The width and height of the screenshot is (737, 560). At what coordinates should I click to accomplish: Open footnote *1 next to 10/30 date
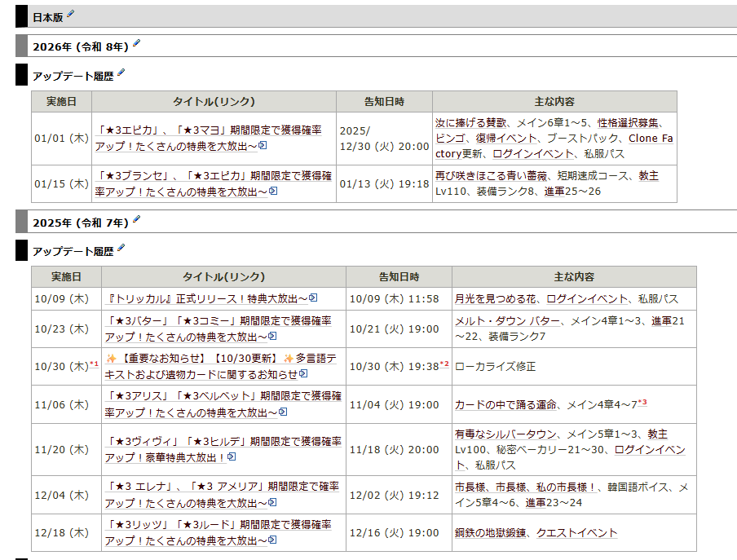94,364
